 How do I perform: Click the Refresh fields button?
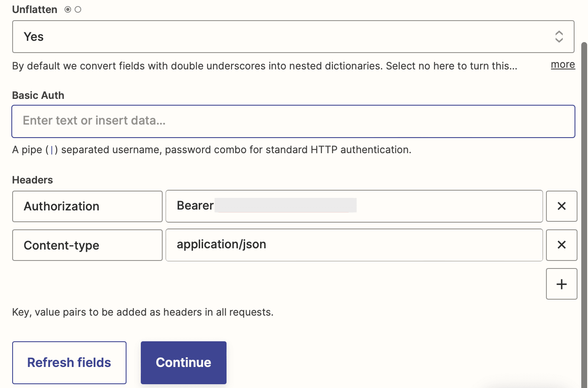[69, 362]
